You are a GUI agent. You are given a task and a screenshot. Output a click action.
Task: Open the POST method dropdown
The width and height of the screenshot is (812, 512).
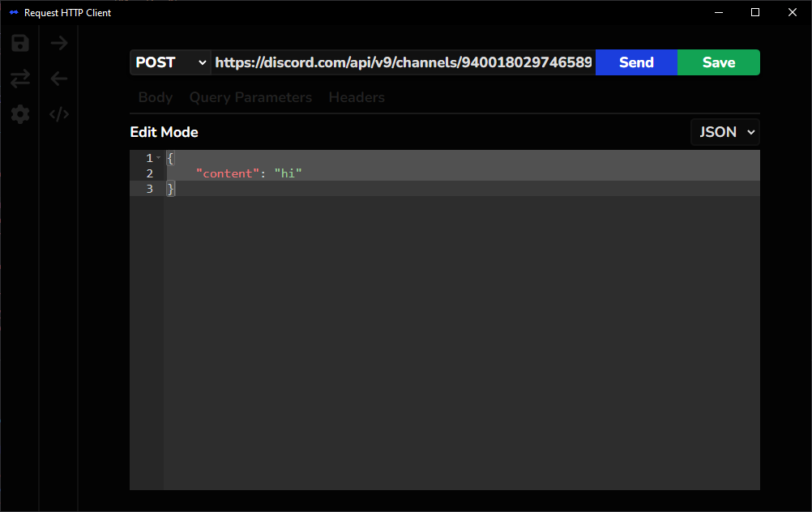pyautogui.click(x=170, y=62)
